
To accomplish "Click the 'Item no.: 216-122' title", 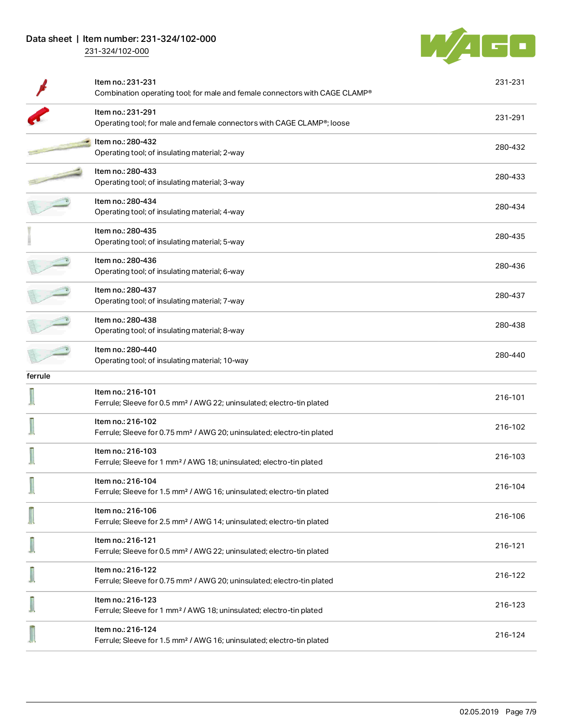I will [126, 570].
